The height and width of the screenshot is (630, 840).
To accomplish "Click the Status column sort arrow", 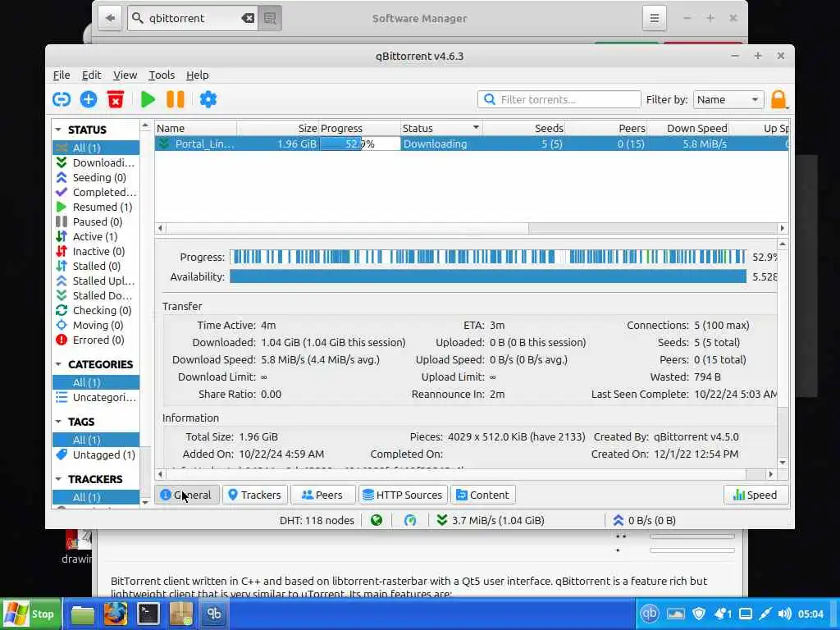I will pyautogui.click(x=476, y=128).
